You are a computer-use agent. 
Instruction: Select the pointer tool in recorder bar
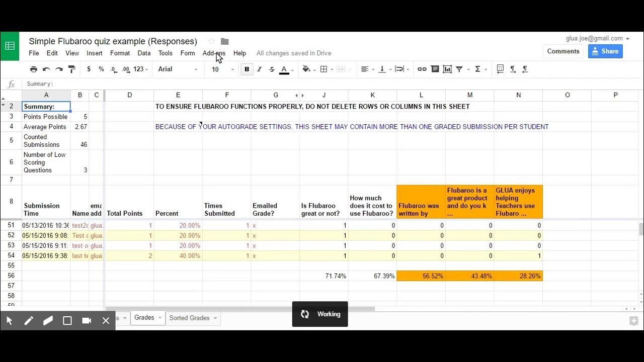tap(10, 320)
